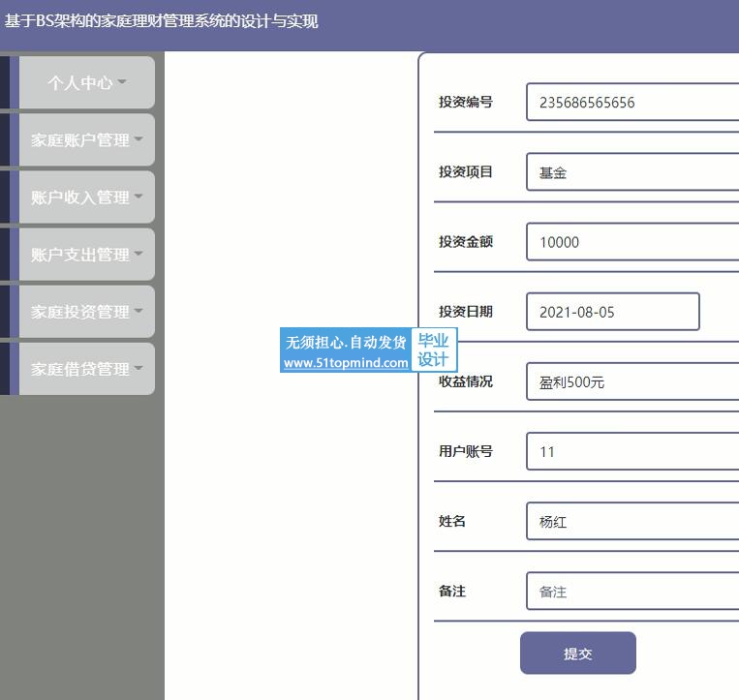Image resolution: width=739 pixels, height=700 pixels.
Task: Click the 用户账号 label
Action: (466, 451)
